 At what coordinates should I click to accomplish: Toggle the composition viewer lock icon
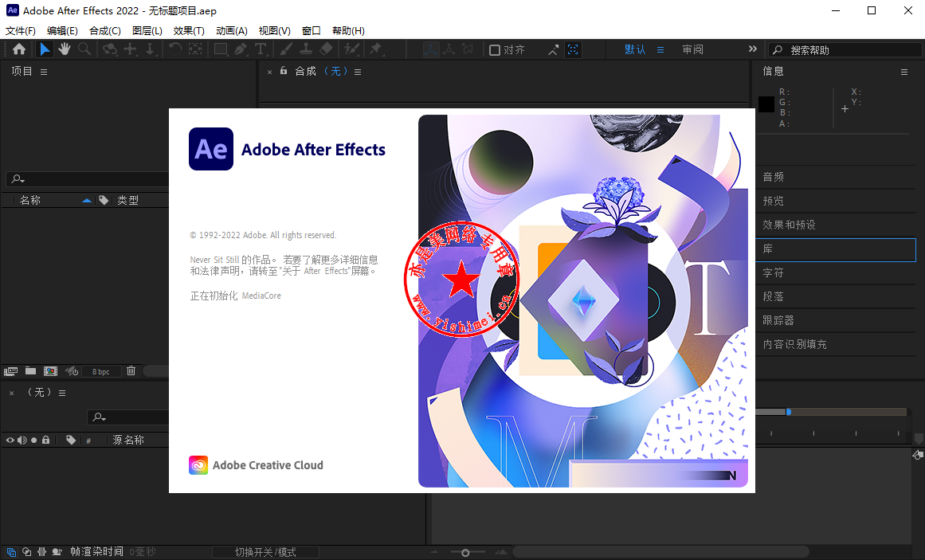coord(284,71)
